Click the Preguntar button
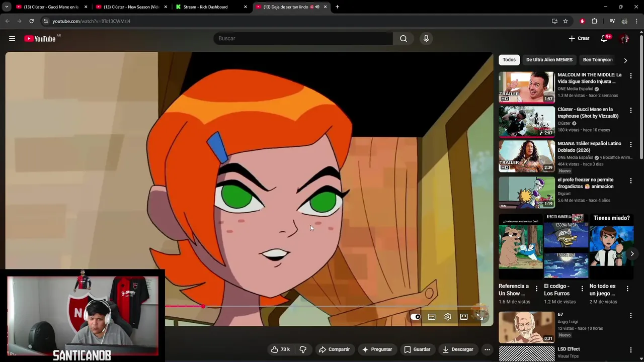The image size is (644, 362). 377,349
